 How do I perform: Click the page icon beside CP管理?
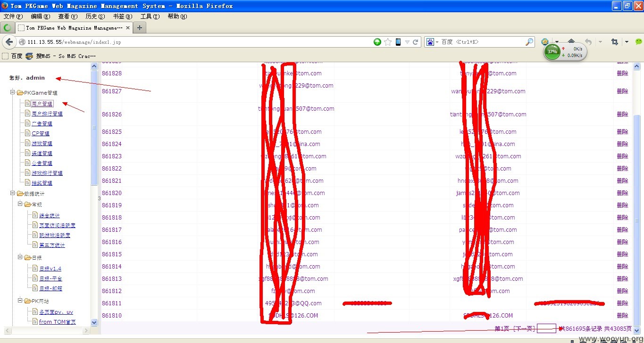click(x=27, y=133)
